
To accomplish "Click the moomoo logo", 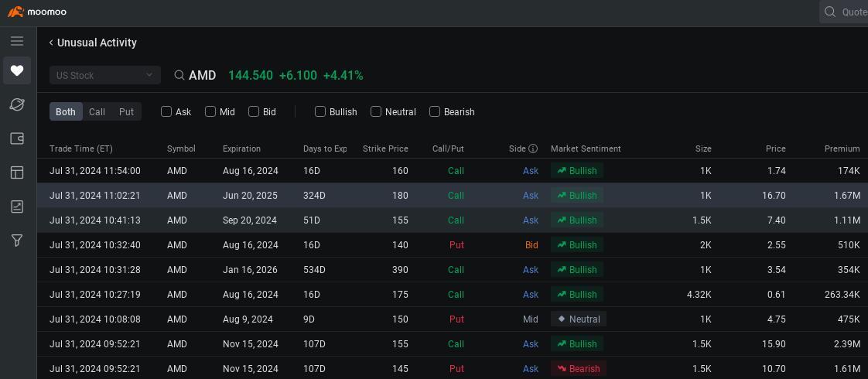I will pyautogui.click(x=37, y=12).
